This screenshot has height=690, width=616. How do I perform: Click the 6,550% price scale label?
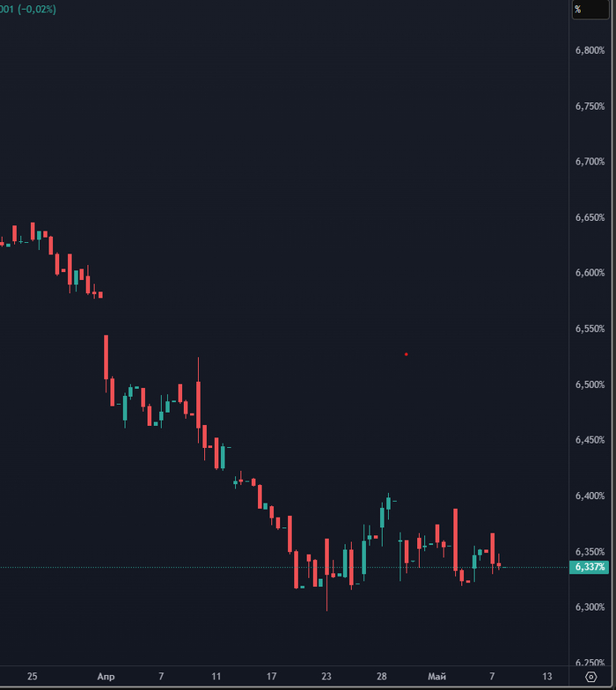[590, 328]
